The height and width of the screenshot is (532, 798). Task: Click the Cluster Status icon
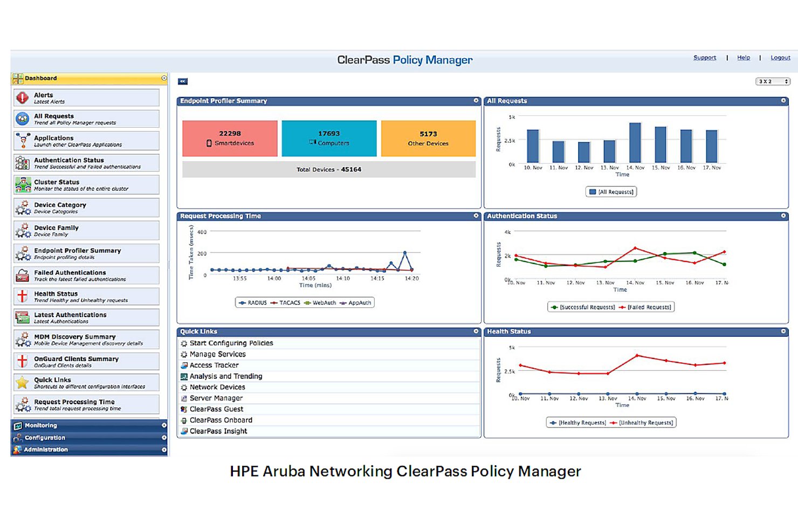(x=23, y=185)
